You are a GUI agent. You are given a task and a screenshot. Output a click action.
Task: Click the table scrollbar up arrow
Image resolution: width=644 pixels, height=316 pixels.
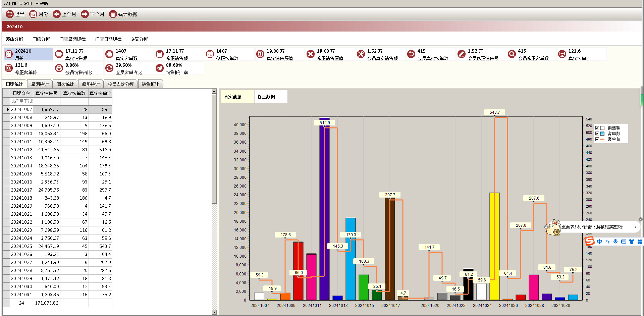(214, 91)
